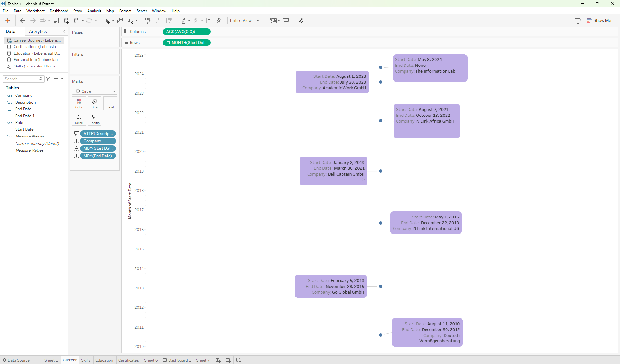
Task: Expand the MONTH(Start Date) pill hierarchy
Action: 168,43
